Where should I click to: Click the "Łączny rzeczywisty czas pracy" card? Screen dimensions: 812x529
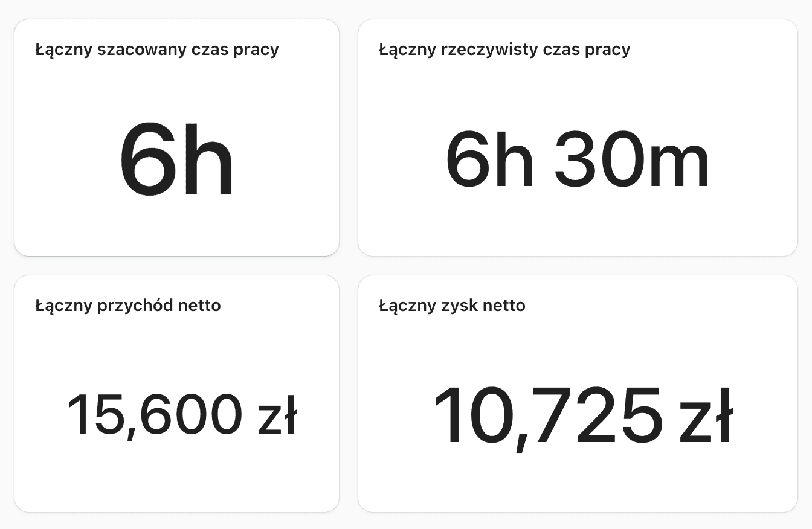click(578, 136)
